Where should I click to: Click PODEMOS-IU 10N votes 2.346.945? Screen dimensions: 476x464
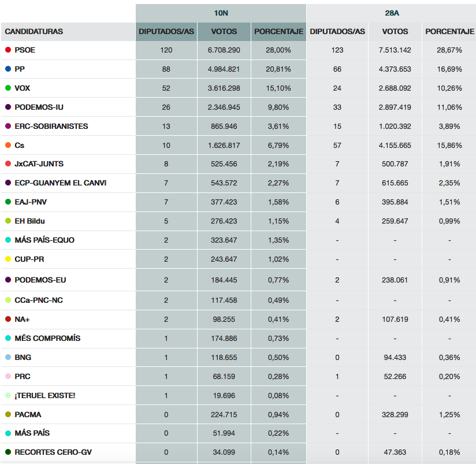pos(224,107)
